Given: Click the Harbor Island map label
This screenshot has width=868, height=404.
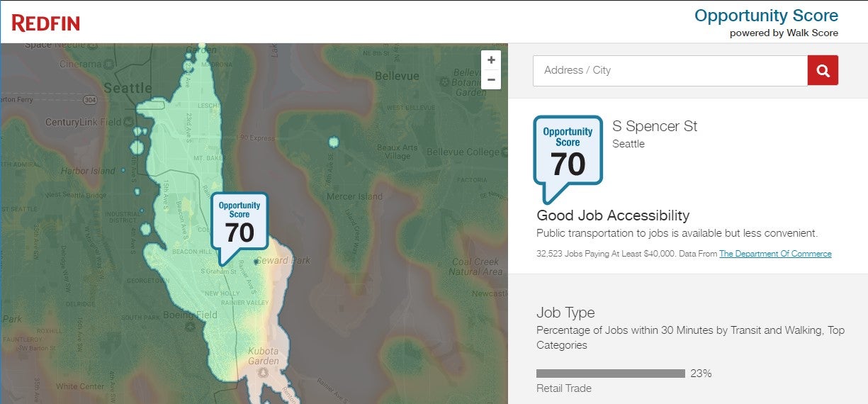Looking at the screenshot, I should tap(88, 172).
